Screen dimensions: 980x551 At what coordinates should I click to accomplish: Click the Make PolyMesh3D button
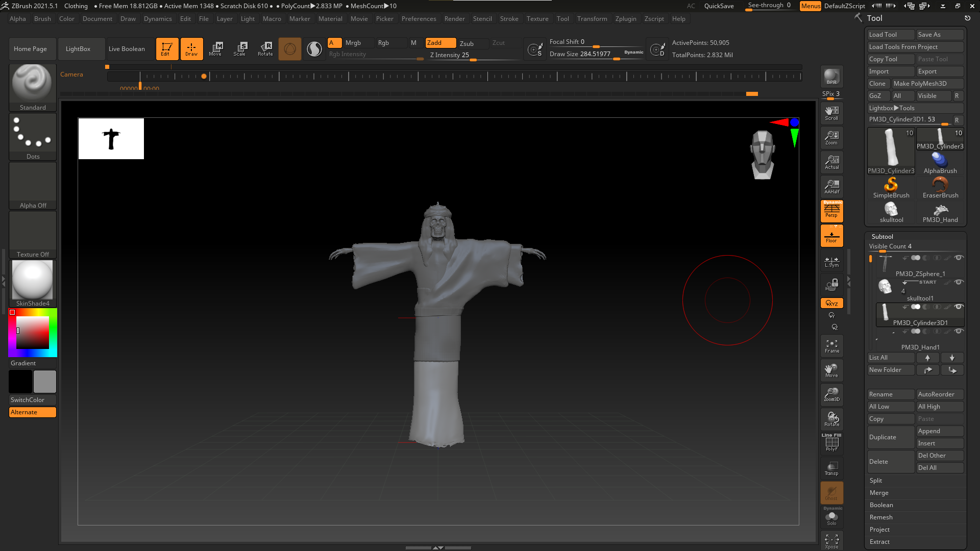pyautogui.click(x=927, y=84)
